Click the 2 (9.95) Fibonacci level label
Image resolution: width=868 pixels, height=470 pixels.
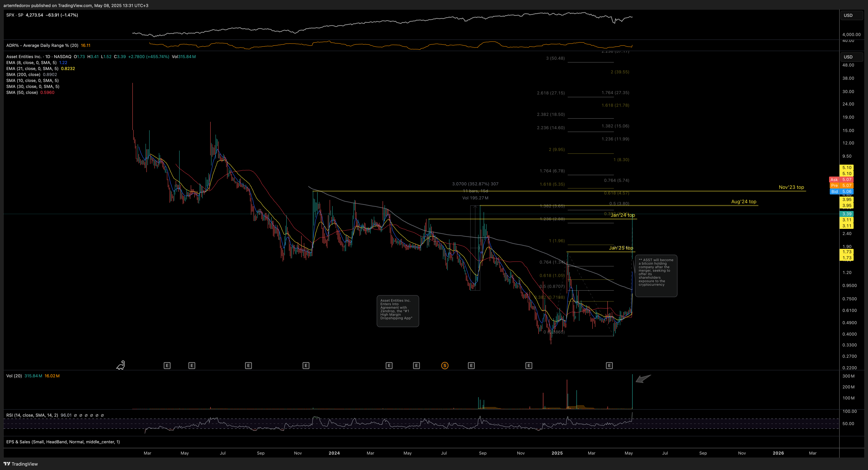(557, 150)
